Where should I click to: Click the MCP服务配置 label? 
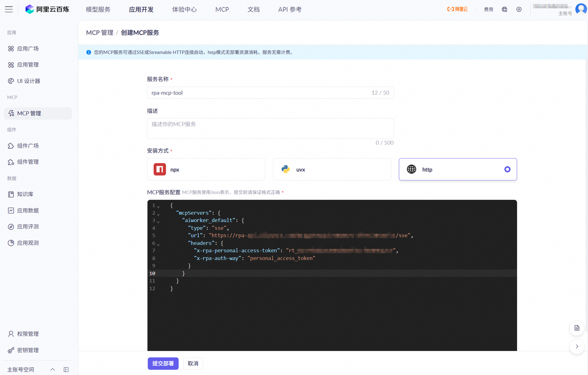[x=164, y=192]
